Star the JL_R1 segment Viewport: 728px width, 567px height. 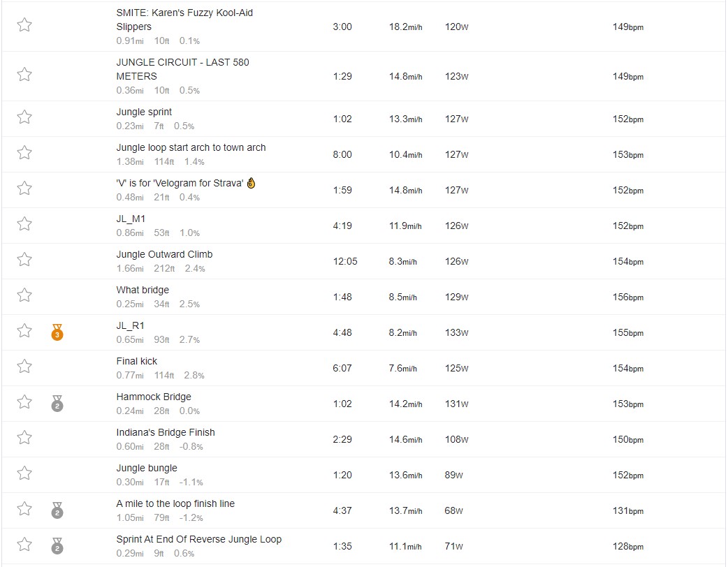click(24, 331)
